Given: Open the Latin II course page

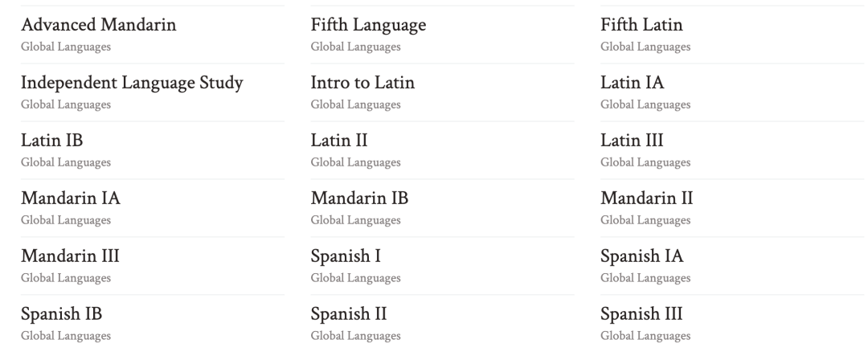Looking at the screenshot, I should coord(339,141).
